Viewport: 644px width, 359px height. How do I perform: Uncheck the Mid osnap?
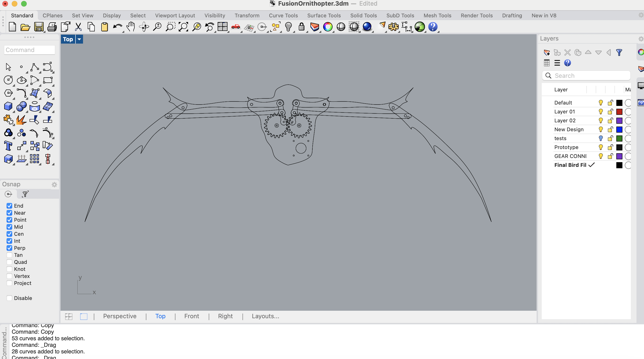click(x=9, y=227)
